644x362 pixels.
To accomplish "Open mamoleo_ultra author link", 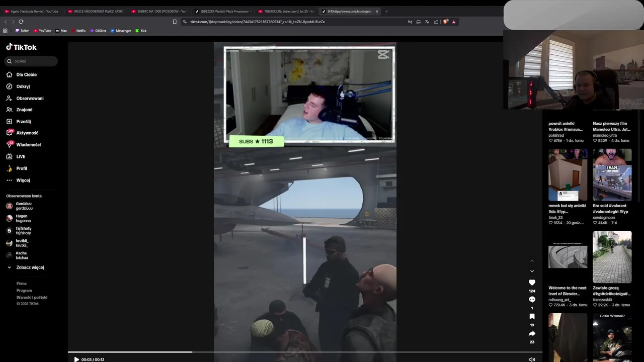I will (x=605, y=135).
